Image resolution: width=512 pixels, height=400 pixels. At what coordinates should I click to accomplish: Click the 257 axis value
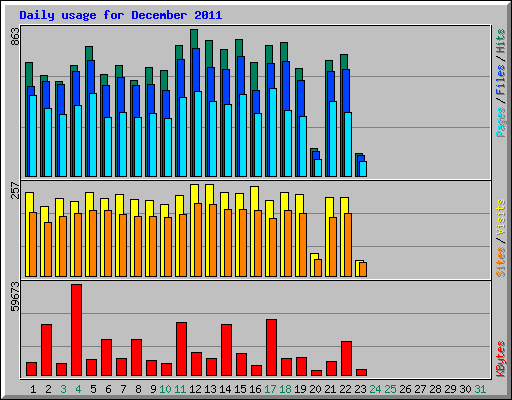click(x=15, y=190)
